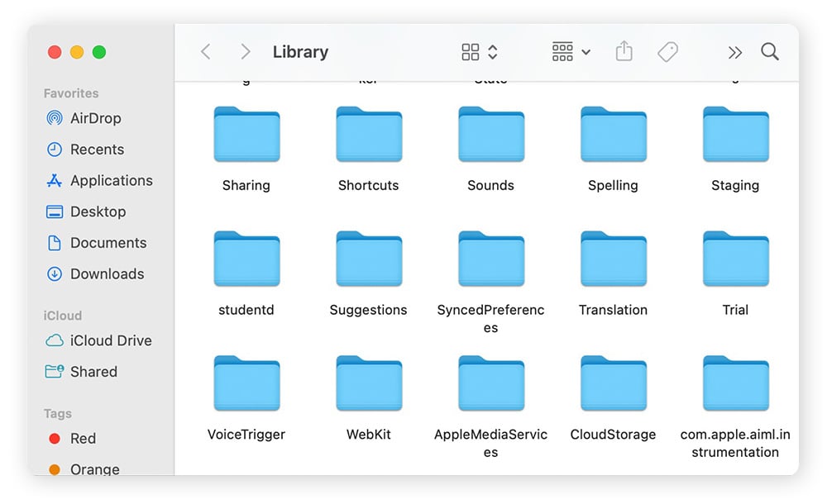Image resolution: width=827 pixels, height=504 pixels.
Task: Zoom the window with green button
Action: (98, 52)
